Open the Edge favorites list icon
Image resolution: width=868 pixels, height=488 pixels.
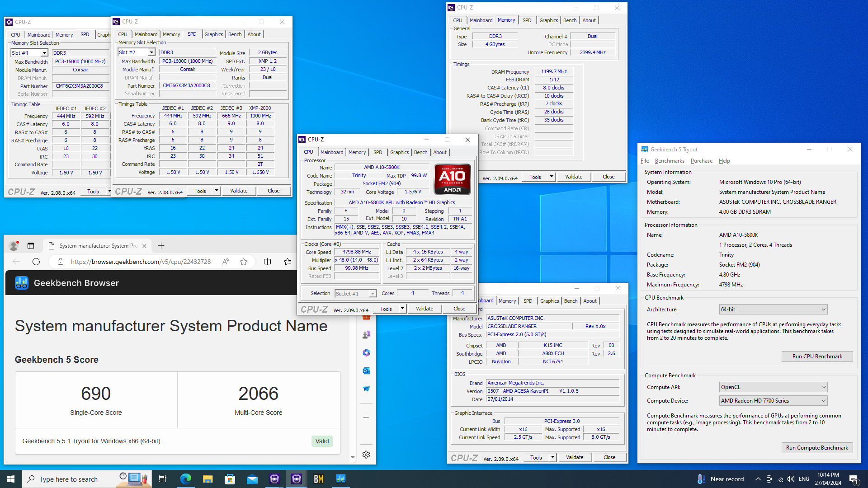click(287, 262)
